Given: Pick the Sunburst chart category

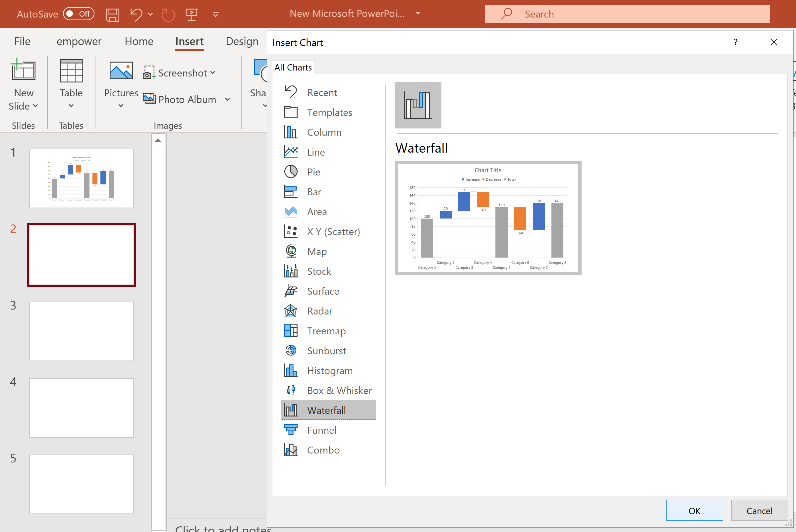Looking at the screenshot, I should (x=326, y=351).
